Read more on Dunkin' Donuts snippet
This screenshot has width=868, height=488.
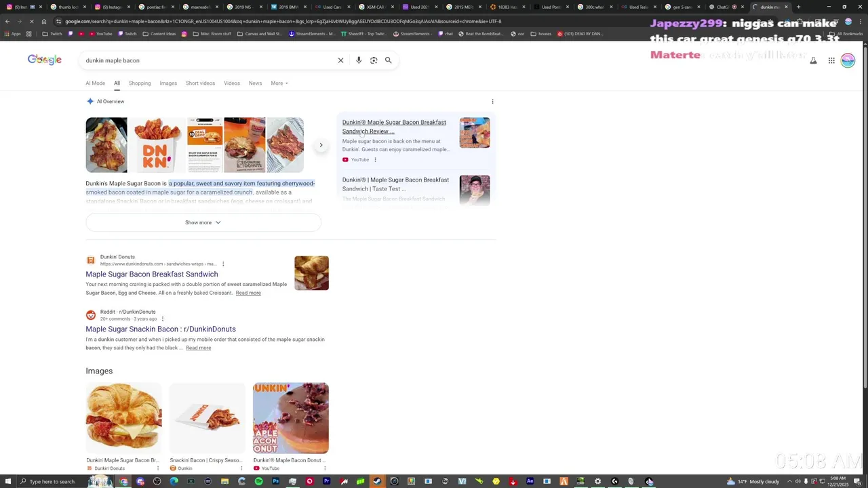click(248, 293)
